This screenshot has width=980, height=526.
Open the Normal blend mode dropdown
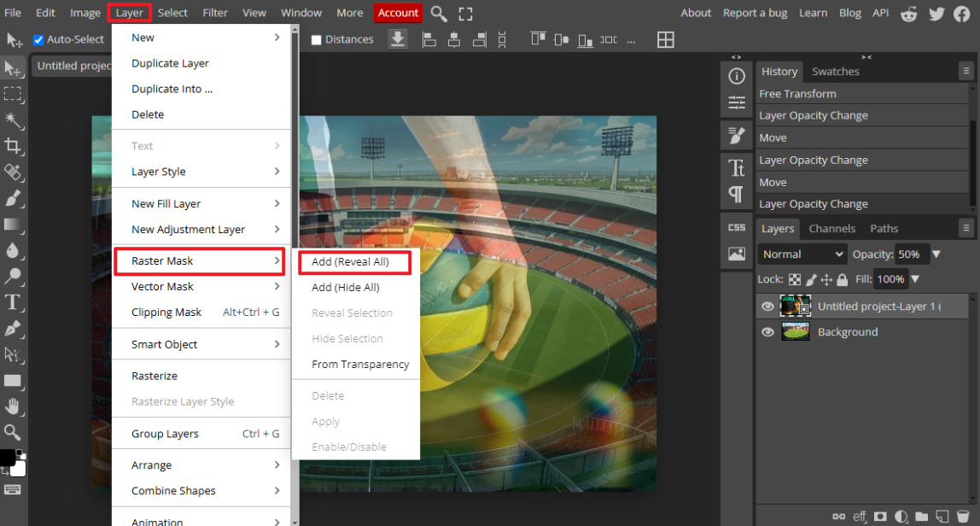(x=802, y=254)
